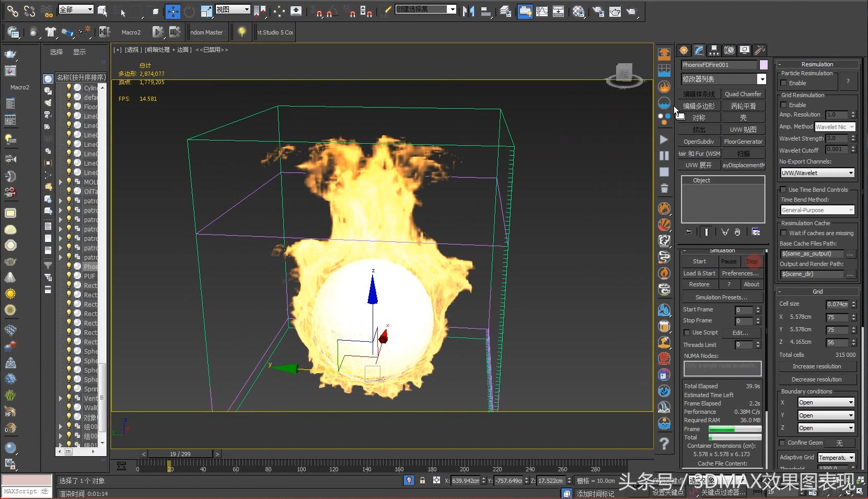868x499 pixels.
Task: Click the trash icon in the Phoenix toolbar
Action: point(664,188)
